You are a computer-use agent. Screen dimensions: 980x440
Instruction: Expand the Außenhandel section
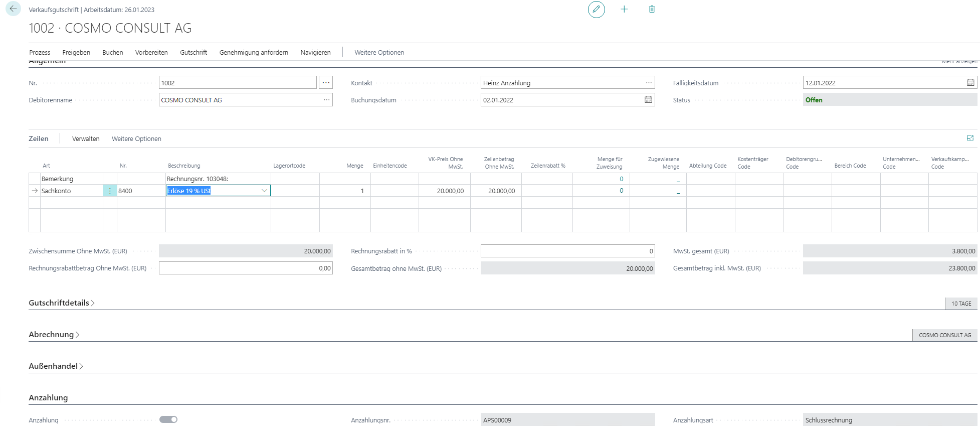click(56, 366)
